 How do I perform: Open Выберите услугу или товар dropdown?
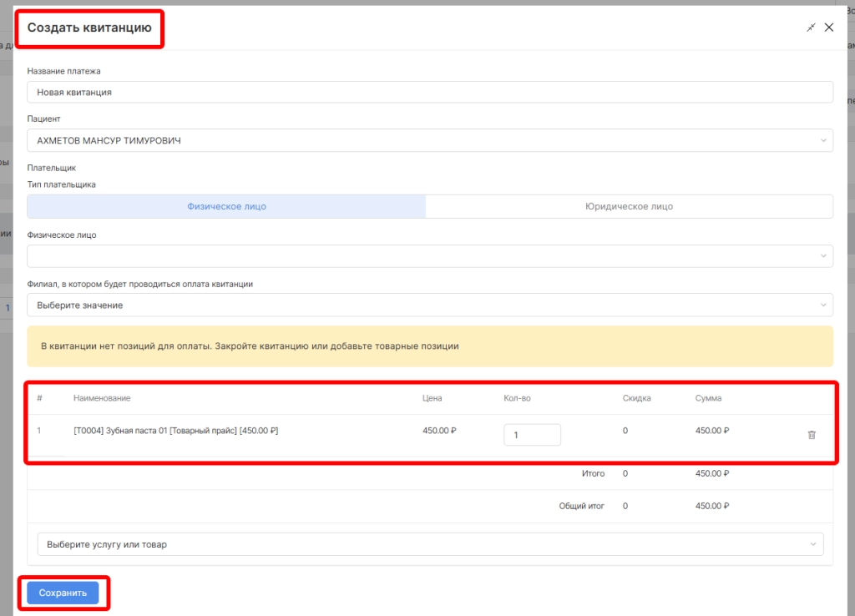tap(429, 544)
